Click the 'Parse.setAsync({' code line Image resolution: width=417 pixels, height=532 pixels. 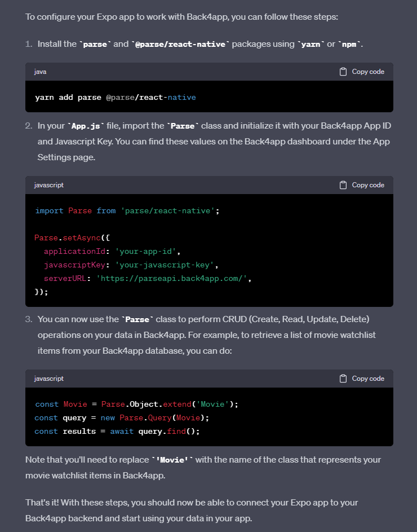(72, 238)
